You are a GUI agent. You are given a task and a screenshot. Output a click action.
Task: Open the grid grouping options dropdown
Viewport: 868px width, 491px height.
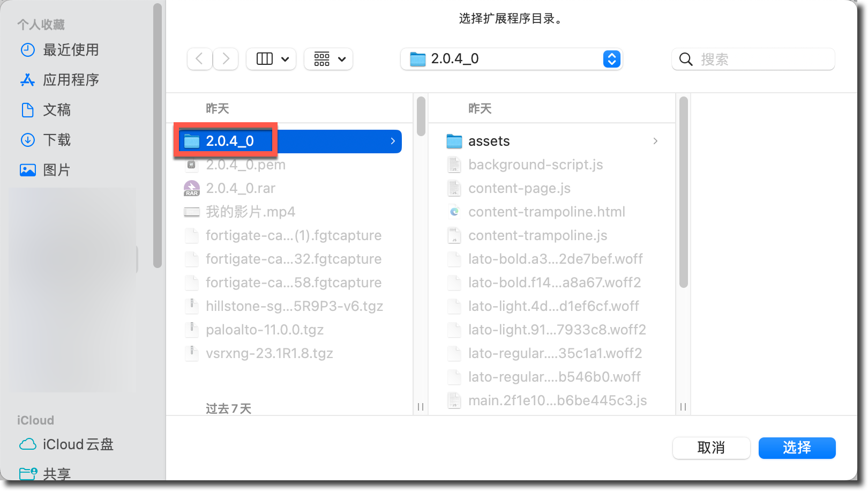point(328,59)
